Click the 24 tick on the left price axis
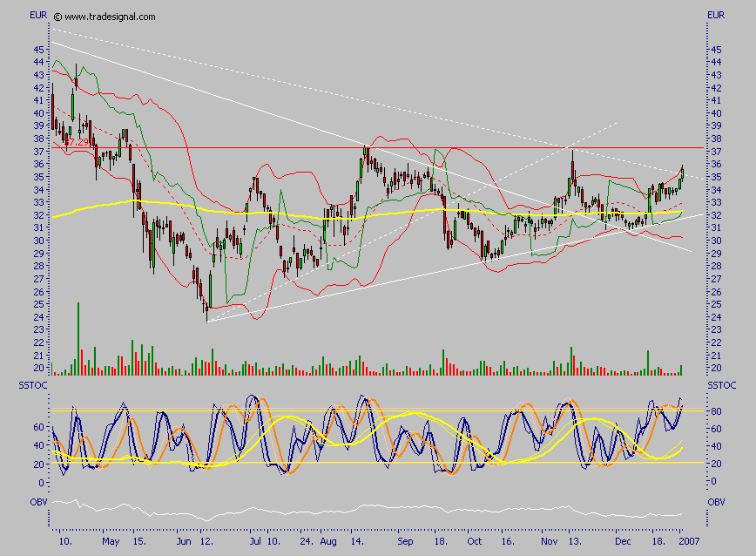This screenshot has height=556, width=756. click(38, 317)
